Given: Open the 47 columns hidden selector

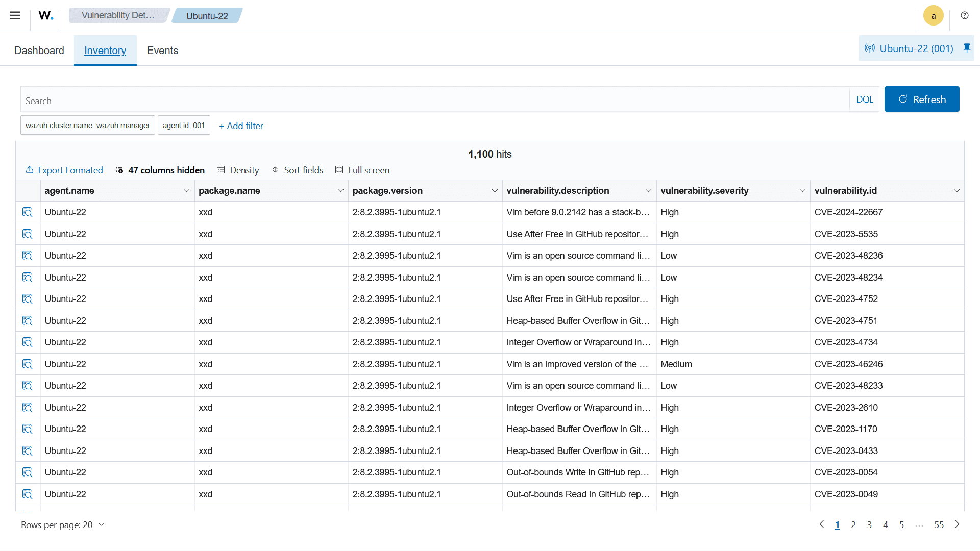Looking at the screenshot, I should 160,170.
